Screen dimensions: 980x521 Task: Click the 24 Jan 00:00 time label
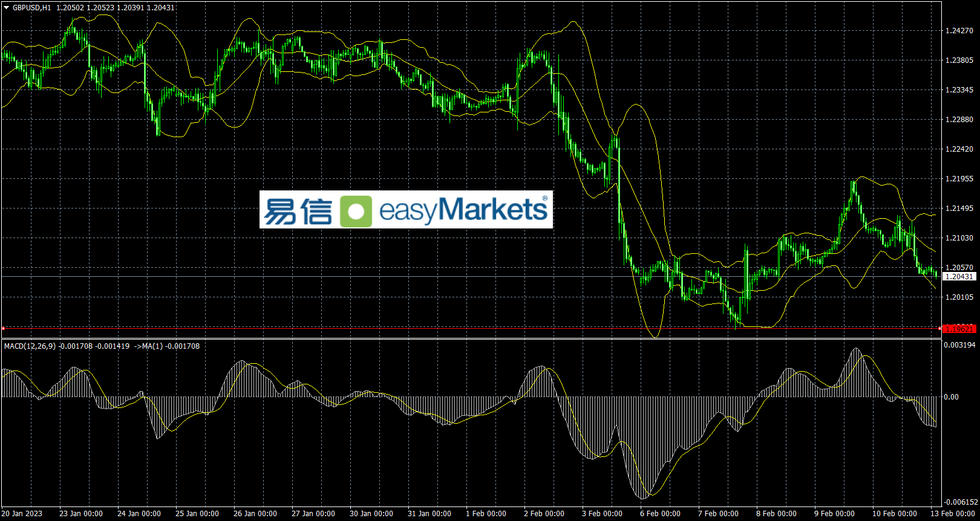[139, 514]
